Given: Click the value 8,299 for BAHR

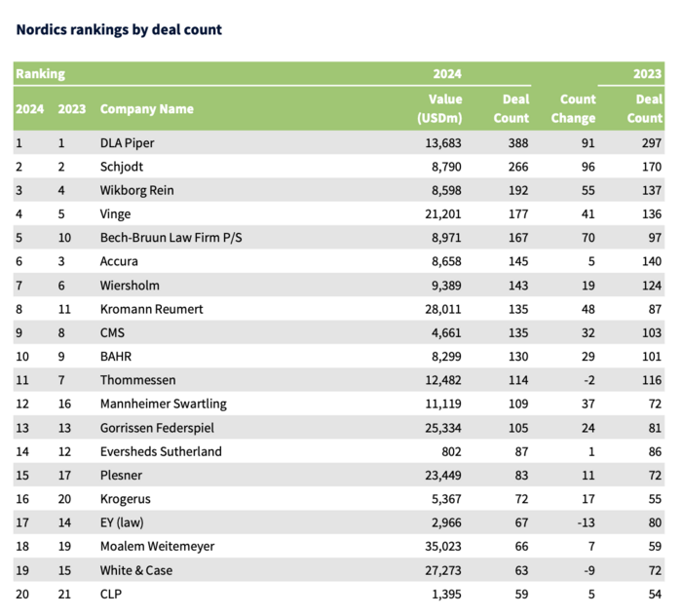Looking at the screenshot, I should (446, 357).
